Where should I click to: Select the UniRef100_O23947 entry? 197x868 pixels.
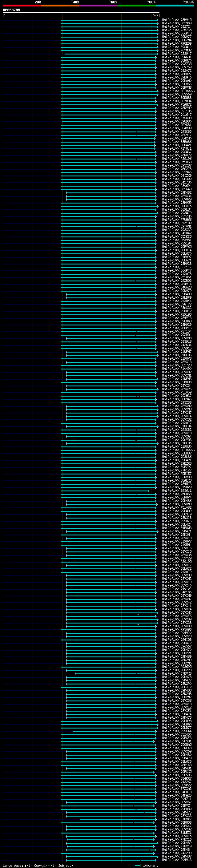click(177, 54)
